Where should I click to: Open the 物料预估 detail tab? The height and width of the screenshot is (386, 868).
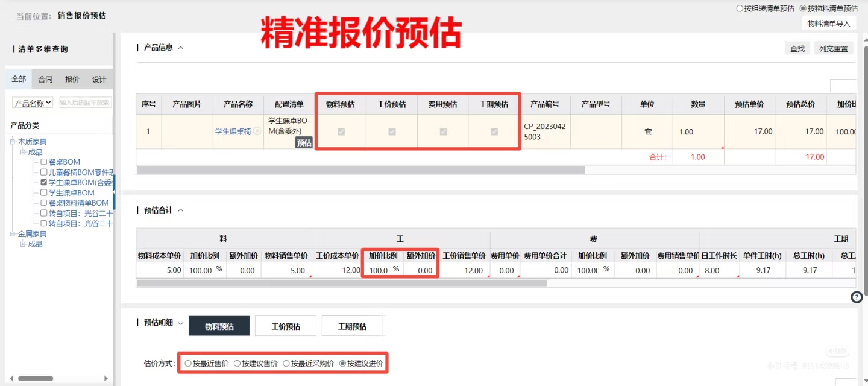click(219, 326)
